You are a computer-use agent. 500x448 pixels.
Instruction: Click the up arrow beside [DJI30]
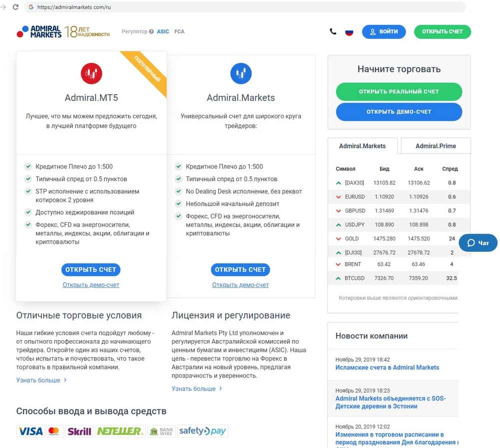pos(338,253)
